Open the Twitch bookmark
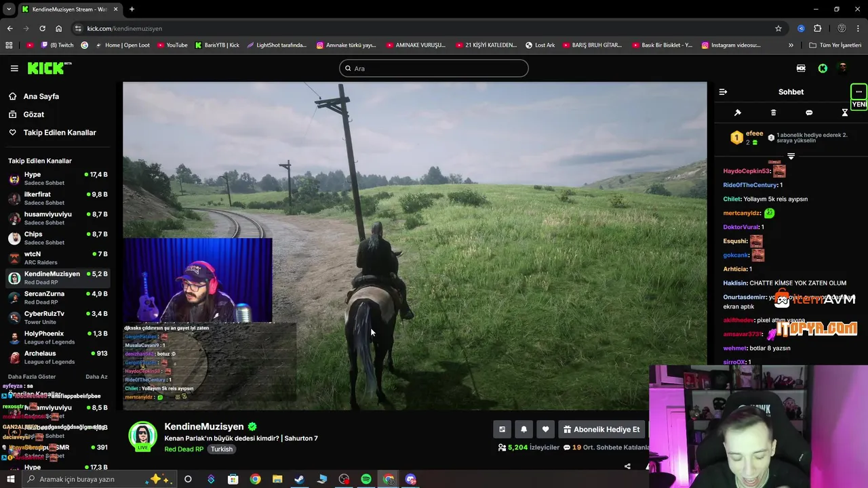The width and height of the screenshot is (868, 488). tap(58, 45)
